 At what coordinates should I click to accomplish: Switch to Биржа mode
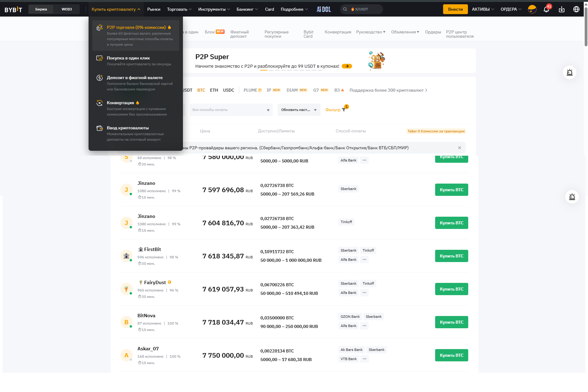pos(41,9)
